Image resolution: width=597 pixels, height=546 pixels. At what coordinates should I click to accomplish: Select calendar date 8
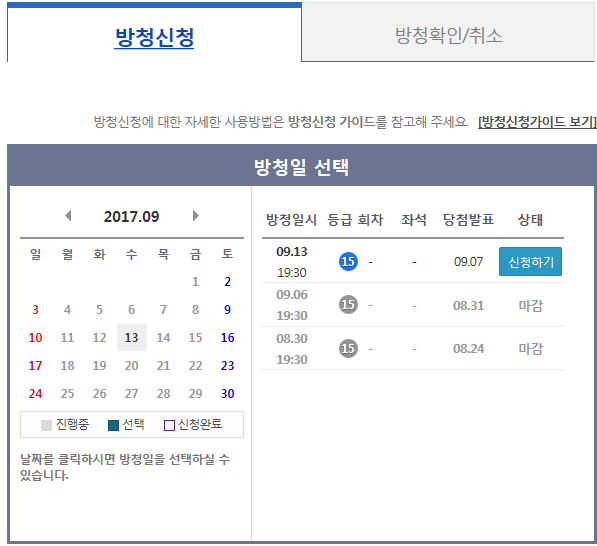195,310
